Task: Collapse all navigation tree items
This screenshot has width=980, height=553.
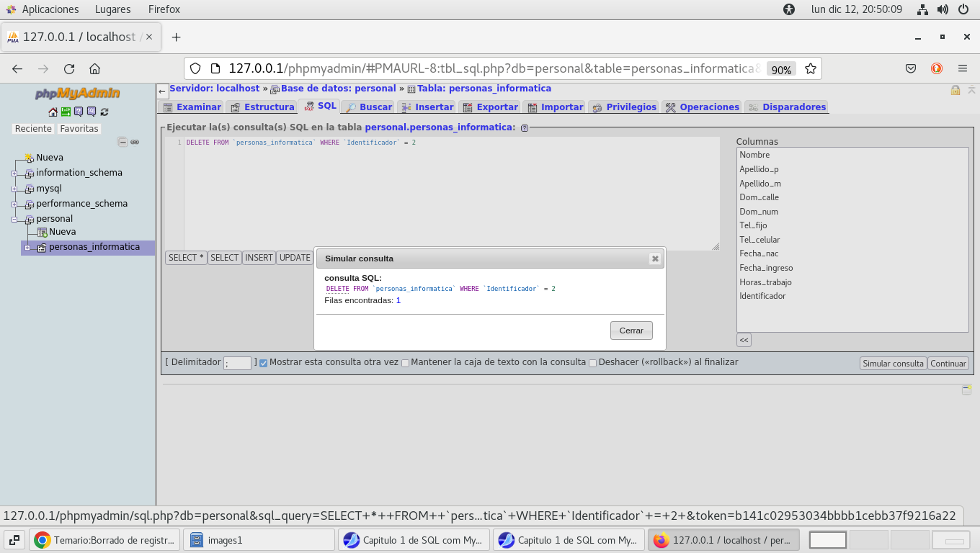Action: coord(122,143)
